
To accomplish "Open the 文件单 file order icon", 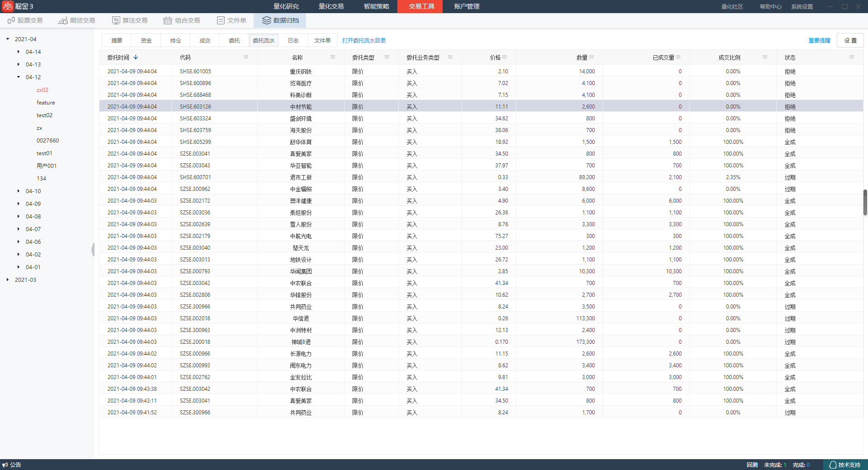I will coord(221,20).
